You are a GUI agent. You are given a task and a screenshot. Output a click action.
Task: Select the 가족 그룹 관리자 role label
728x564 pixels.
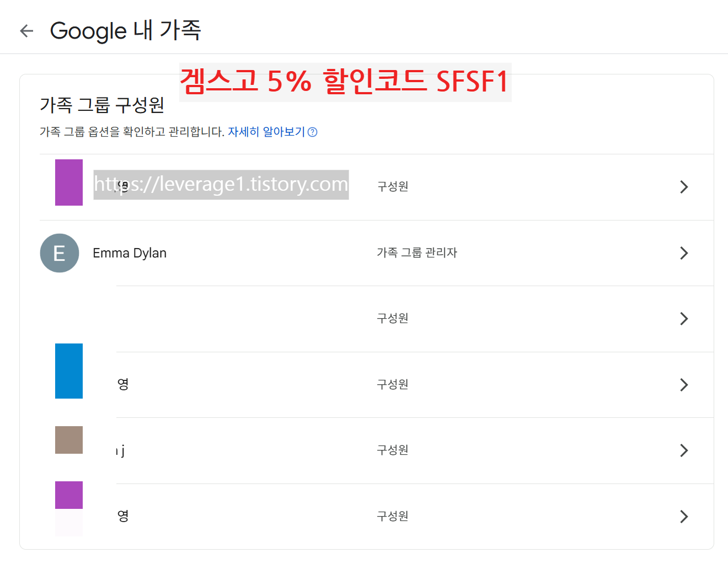(x=417, y=253)
